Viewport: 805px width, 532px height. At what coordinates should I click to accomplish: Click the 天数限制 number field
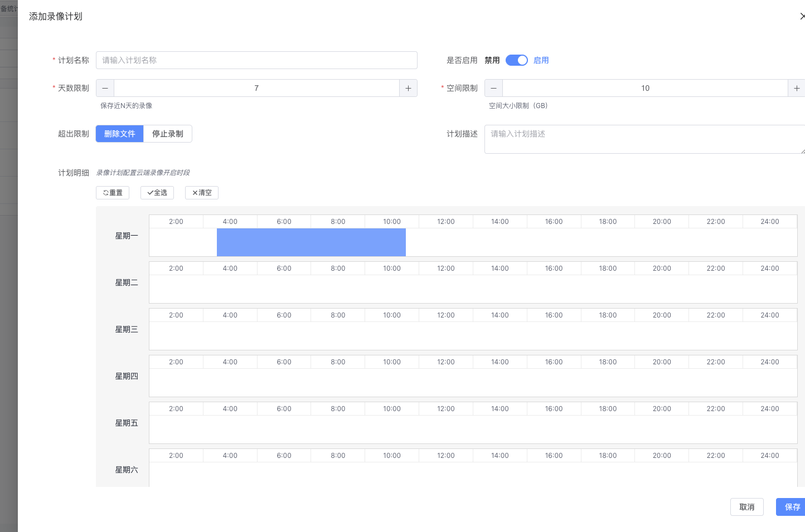pos(256,88)
